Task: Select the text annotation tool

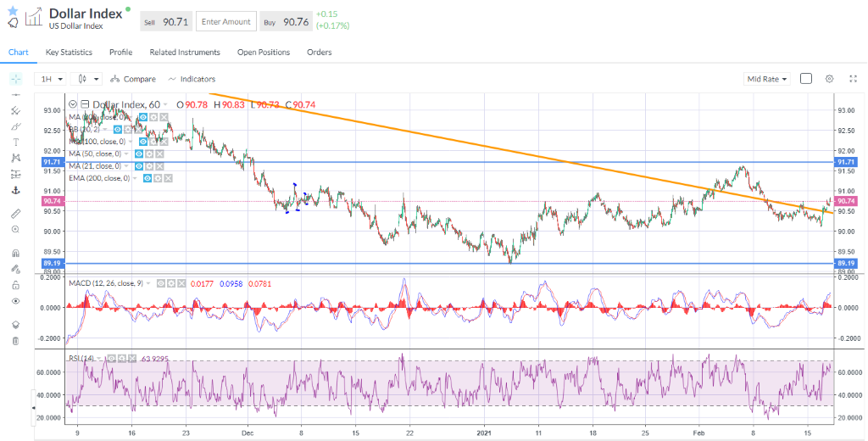Action: click(15, 142)
